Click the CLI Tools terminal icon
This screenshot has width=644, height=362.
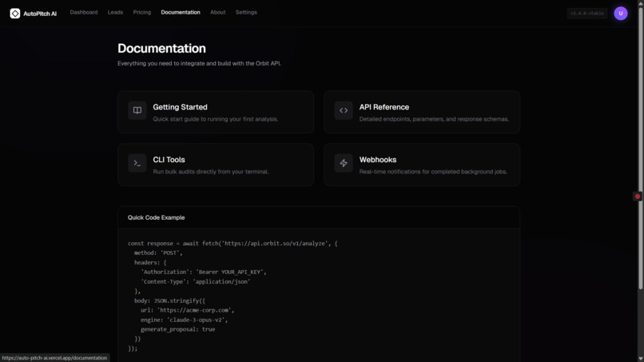[x=137, y=163]
